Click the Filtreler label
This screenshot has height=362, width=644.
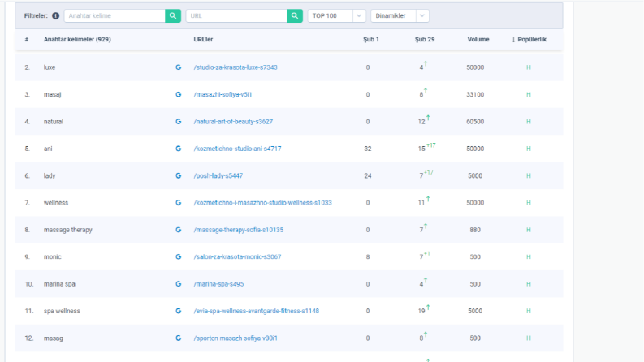pyautogui.click(x=36, y=15)
